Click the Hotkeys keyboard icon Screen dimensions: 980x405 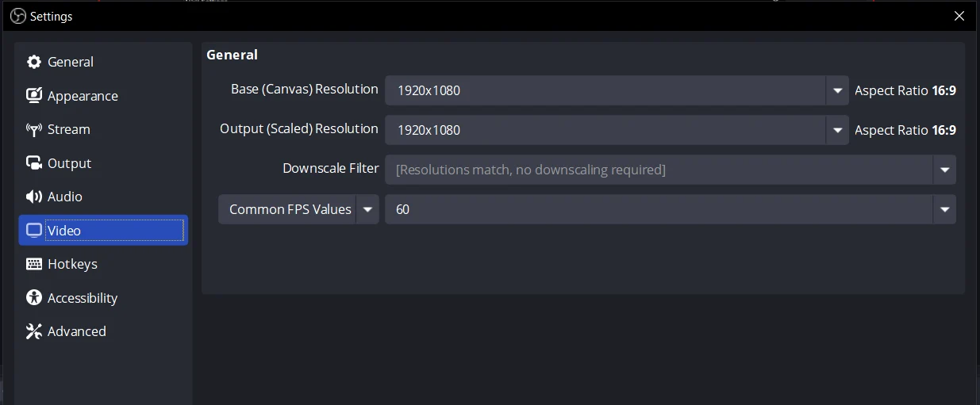click(34, 264)
